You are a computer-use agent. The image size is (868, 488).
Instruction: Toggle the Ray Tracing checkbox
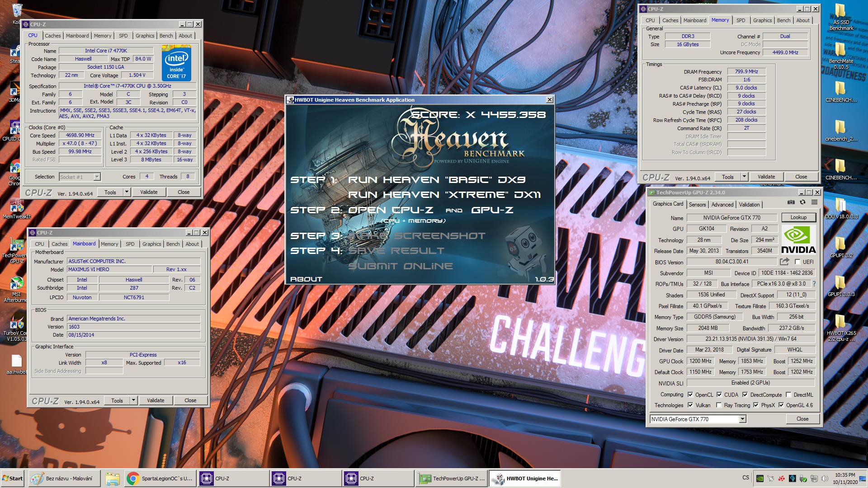coord(719,405)
